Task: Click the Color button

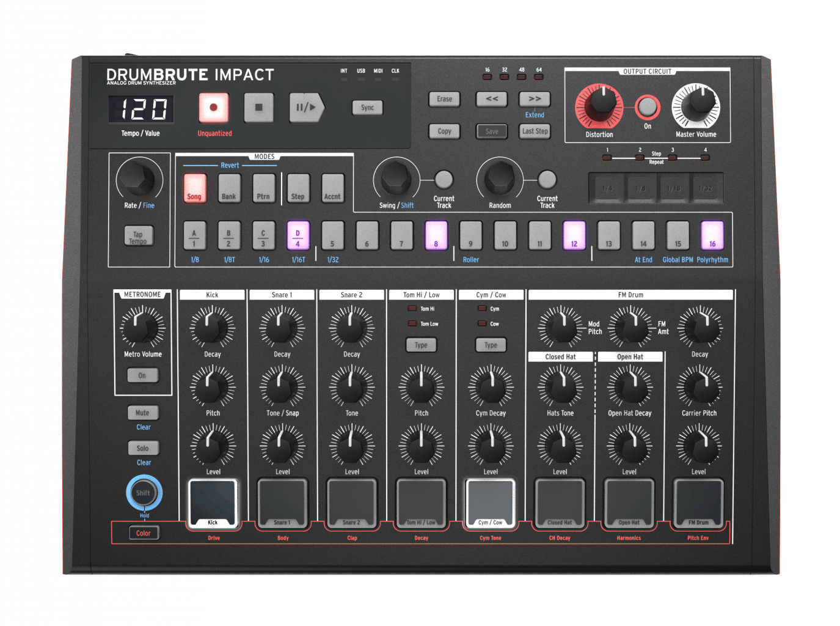Action: tap(144, 533)
